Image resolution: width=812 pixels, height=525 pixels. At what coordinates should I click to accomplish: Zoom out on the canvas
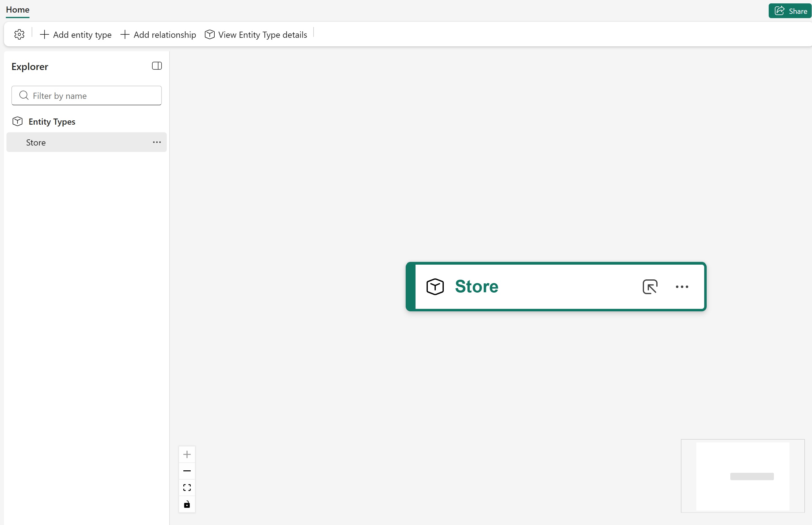tap(187, 471)
